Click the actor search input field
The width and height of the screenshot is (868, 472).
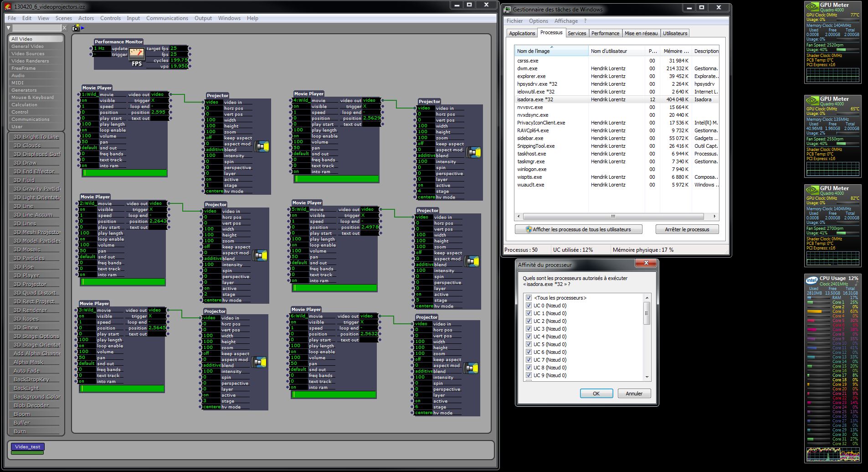point(36,28)
